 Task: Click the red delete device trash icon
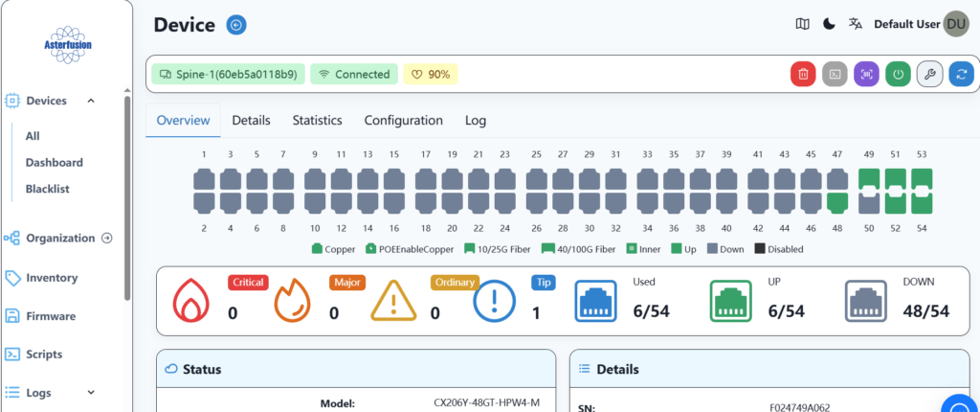pyautogui.click(x=804, y=74)
